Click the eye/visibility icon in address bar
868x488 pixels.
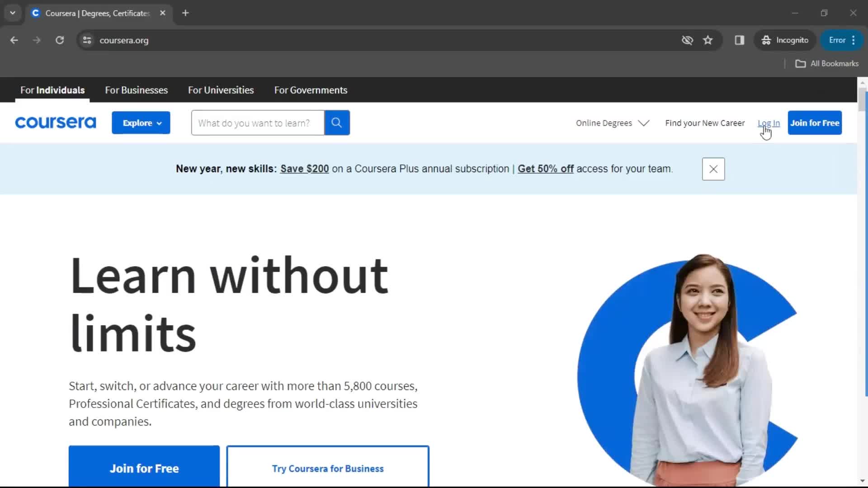pos(687,40)
